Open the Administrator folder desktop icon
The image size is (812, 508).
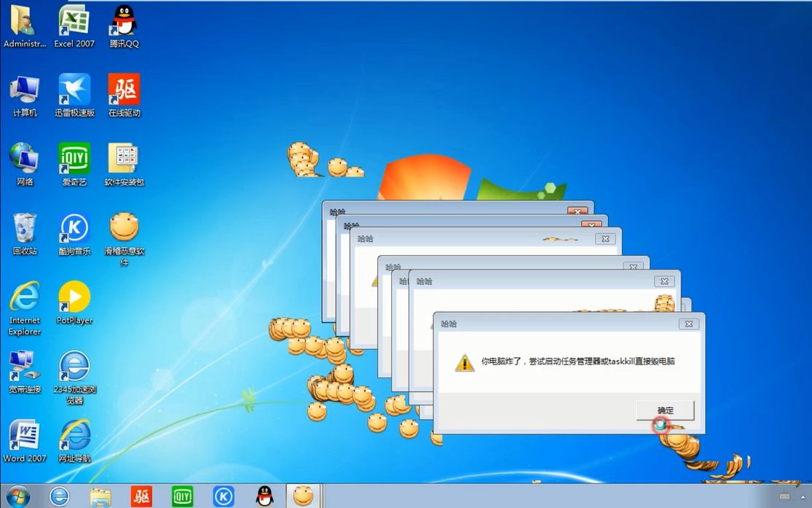click(24, 27)
